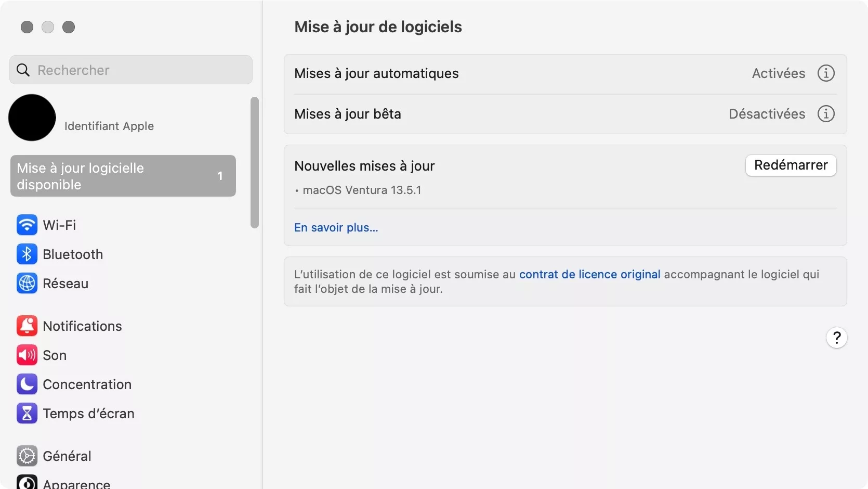The image size is (868, 489).
Task: Click the window close button
Action: (x=27, y=27)
